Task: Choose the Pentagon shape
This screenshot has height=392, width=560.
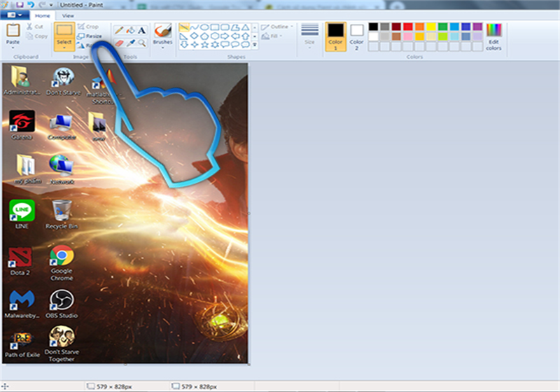Action: click(204, 36)
